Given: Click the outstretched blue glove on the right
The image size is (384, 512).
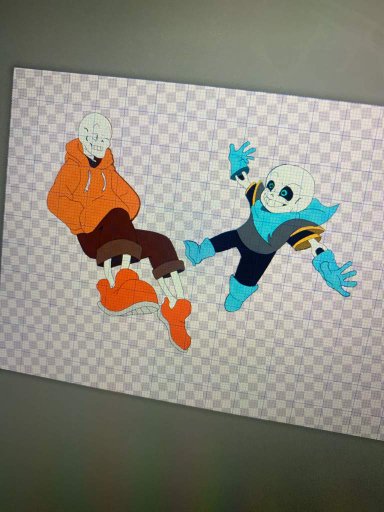Looking at the screenshot, I should (334, 274).
